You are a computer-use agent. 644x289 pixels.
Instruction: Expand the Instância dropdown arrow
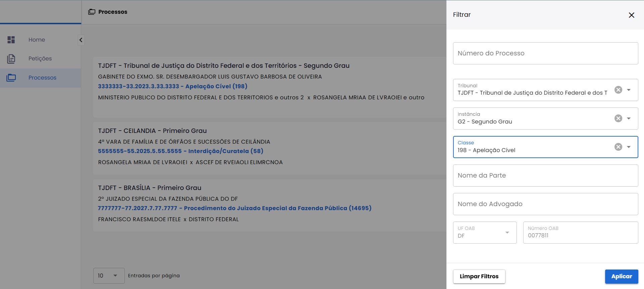pyautogui.click(x=629, y=118)
